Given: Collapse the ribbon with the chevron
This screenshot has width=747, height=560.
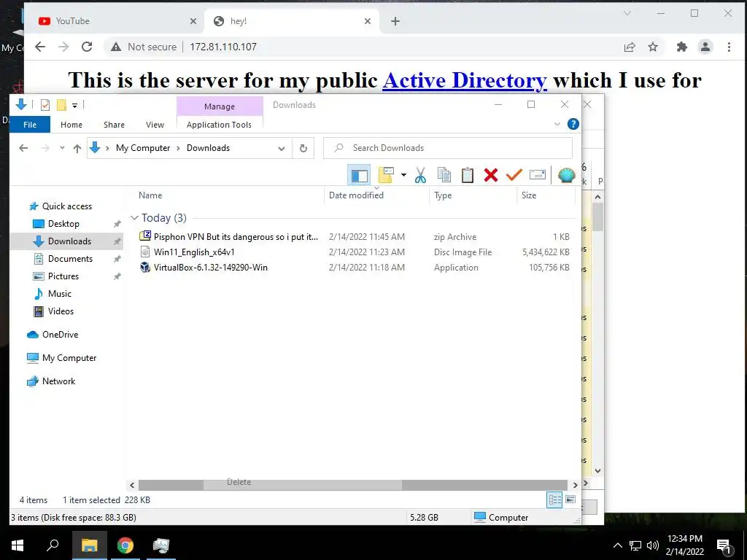Looking at the screenshot, I should coord(557,124).
